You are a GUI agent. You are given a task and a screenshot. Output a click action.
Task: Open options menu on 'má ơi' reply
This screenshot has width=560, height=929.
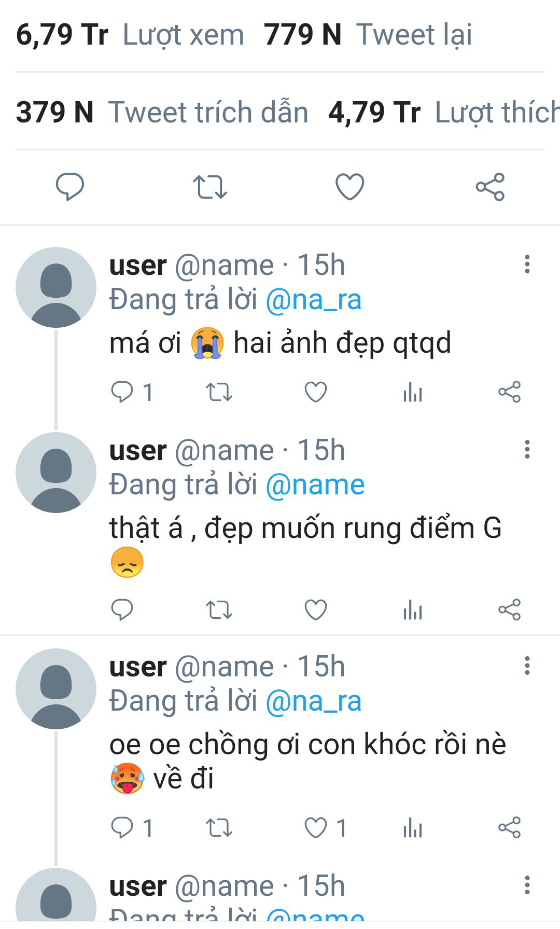[527, 264]
